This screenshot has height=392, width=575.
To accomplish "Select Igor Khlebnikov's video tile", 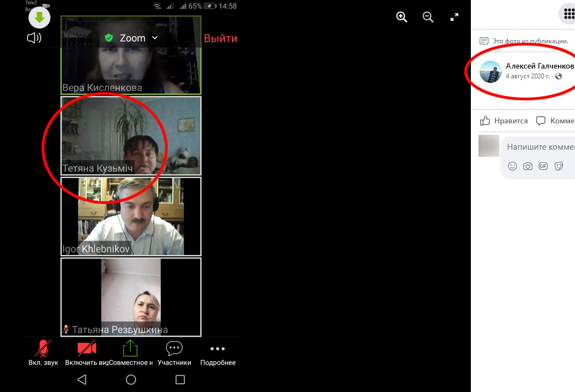I will click(x=130, y=217).
